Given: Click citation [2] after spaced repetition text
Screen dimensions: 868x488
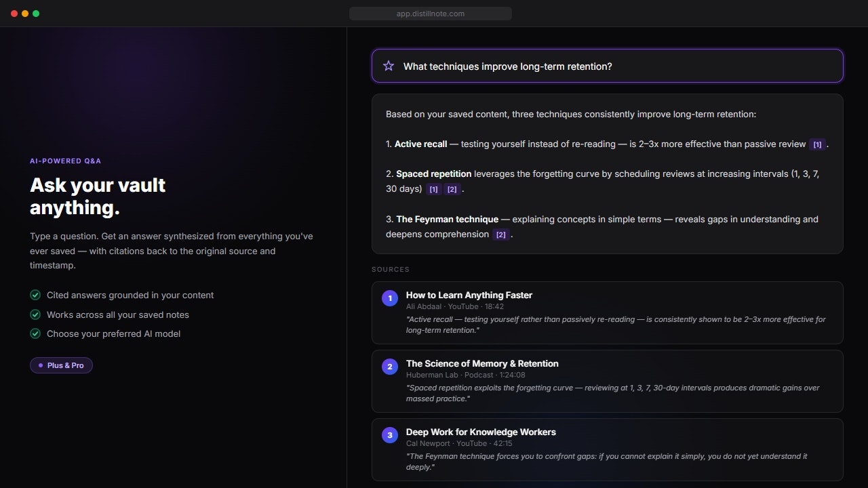Looking at the screenshot, I should [452, 189].
